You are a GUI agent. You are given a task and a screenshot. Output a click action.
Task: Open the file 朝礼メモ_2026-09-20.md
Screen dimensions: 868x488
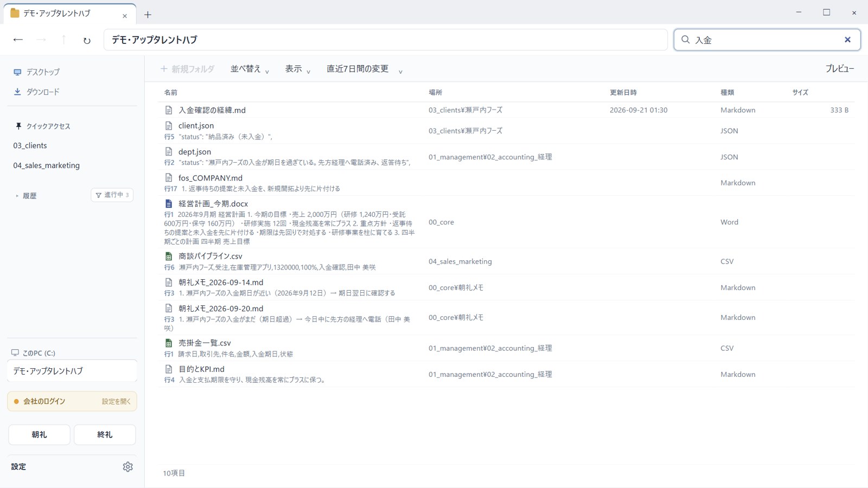221,309
